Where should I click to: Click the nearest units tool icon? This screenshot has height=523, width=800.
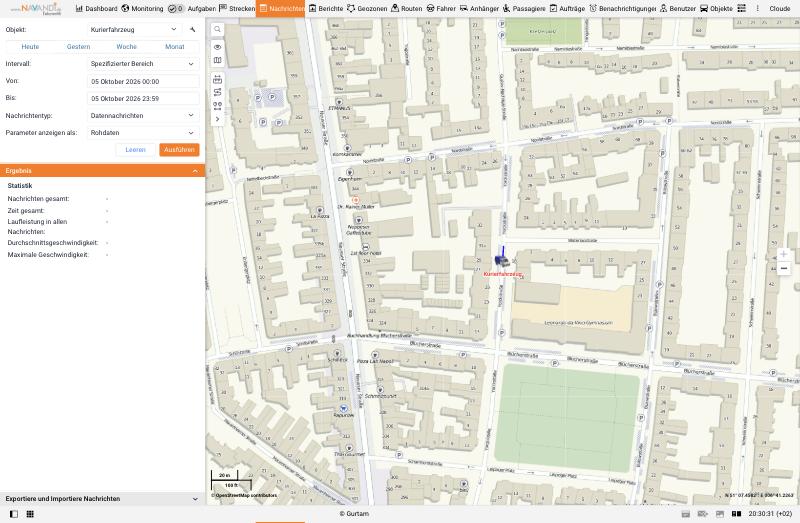tap(217, 106)
